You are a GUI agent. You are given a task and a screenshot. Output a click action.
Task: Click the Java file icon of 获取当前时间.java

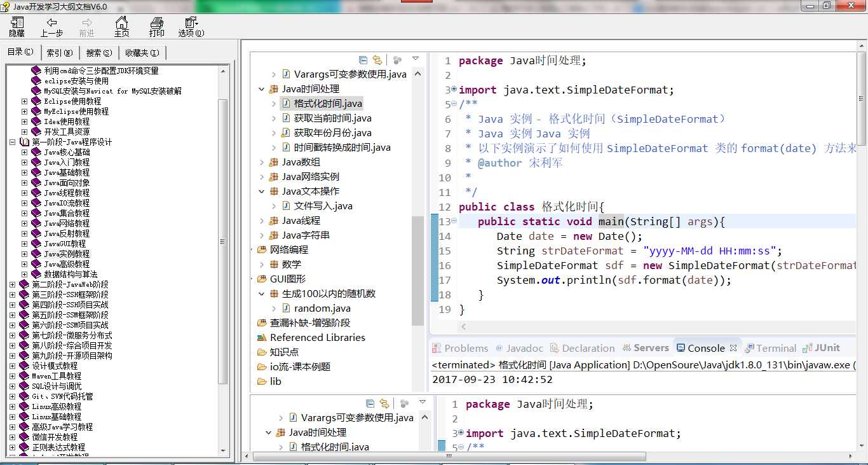point(286,118)
